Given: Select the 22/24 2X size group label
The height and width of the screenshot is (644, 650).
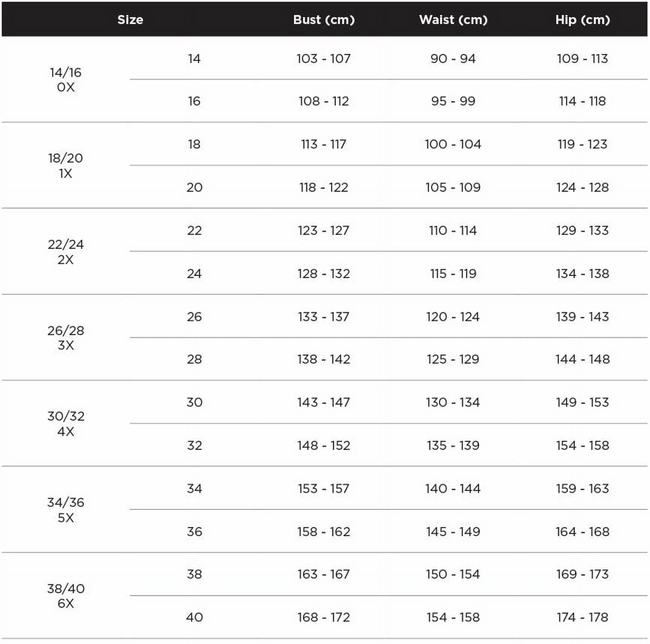Looking at the screenshot, I should point(66,252).
